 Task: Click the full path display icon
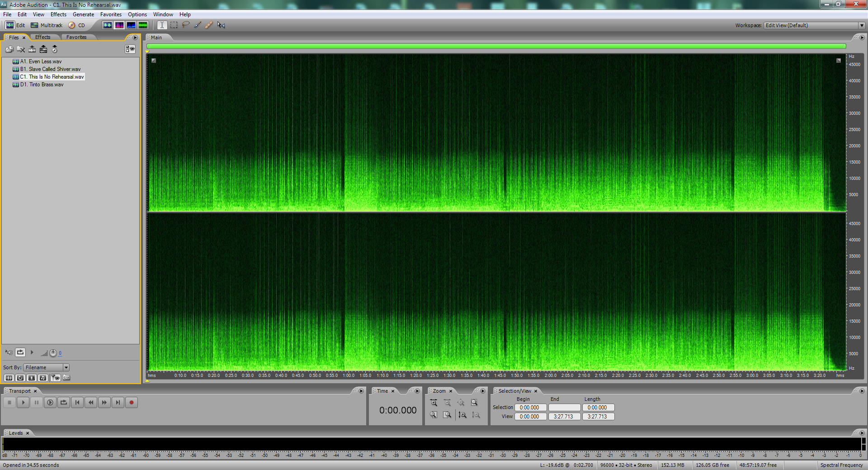click(66, 377)
